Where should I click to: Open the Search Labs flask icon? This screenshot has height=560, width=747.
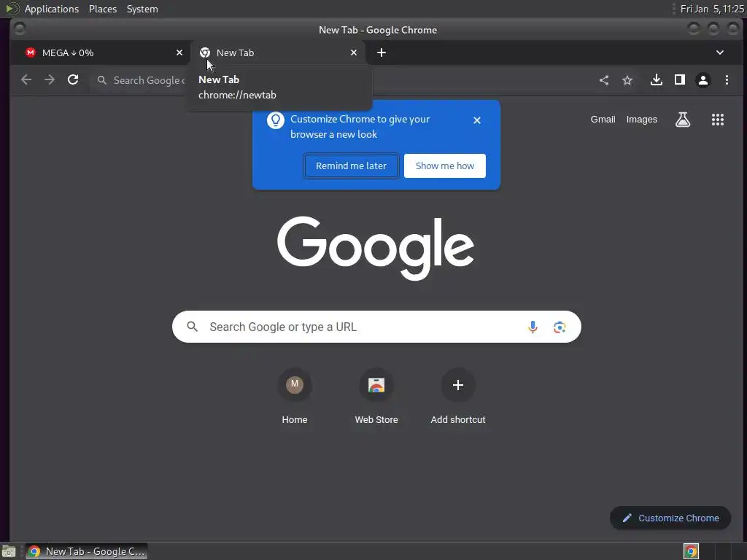pos(683,120)
